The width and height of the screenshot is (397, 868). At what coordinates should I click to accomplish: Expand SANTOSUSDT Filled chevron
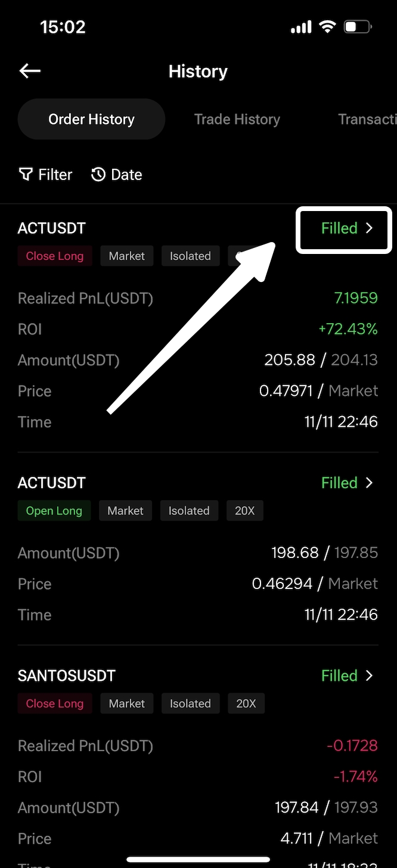click(x=369, y=675)
